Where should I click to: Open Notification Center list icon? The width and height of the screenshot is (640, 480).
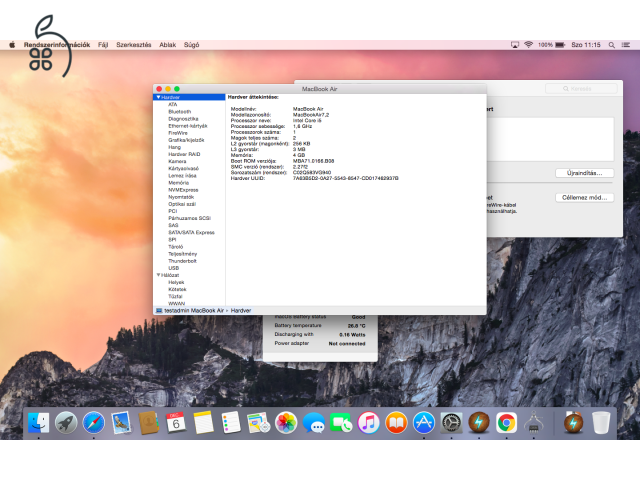[x=626, y=45]
